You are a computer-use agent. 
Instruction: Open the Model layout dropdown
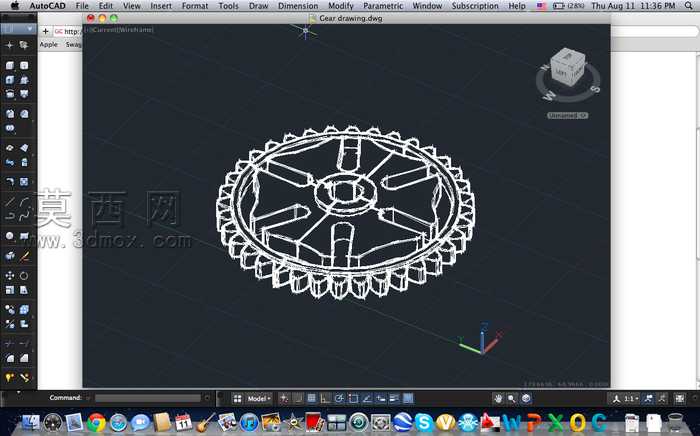pos(259,399)
